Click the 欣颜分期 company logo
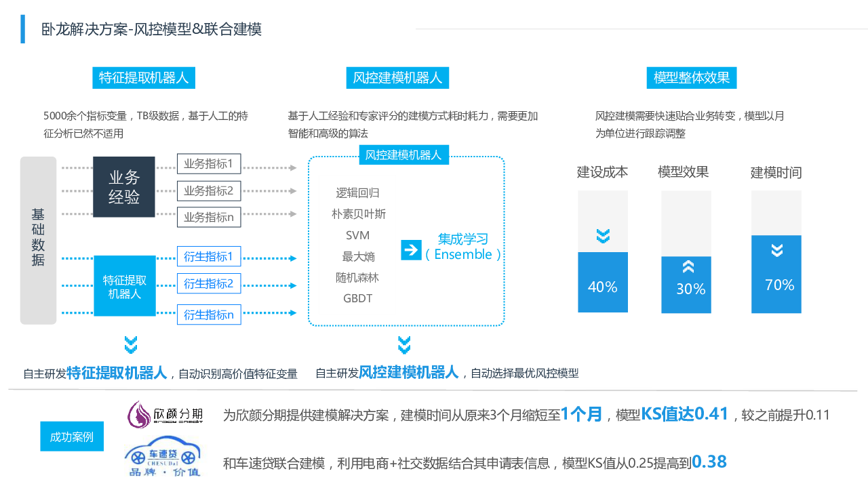Screen dimensions: 868x488 [165, 414]
